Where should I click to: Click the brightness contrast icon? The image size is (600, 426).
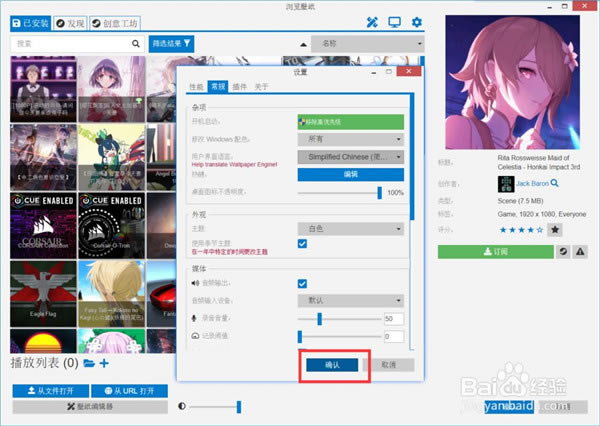coord(182,406)
